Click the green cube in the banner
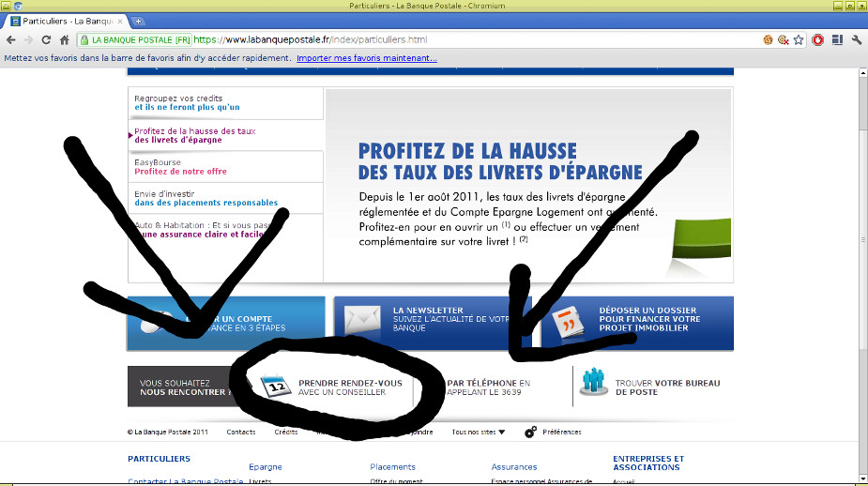The image size is (868, 486). tap(701, 238)
